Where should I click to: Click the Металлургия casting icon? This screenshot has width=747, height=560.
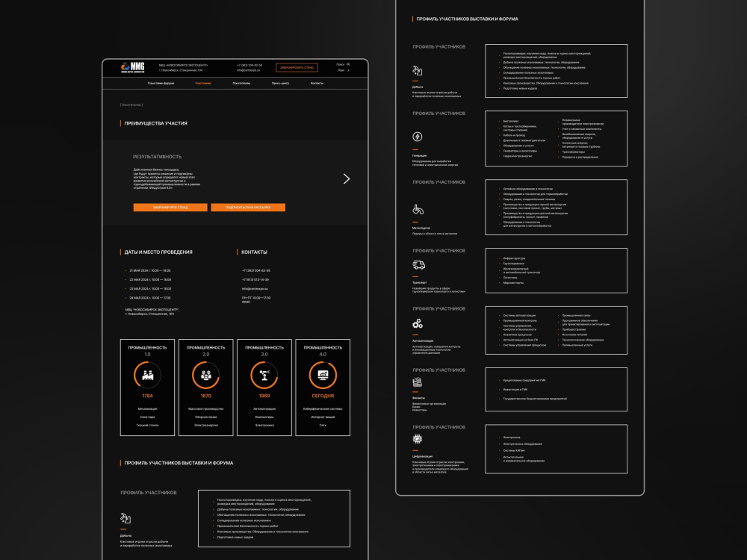click(x=418, y=209)
